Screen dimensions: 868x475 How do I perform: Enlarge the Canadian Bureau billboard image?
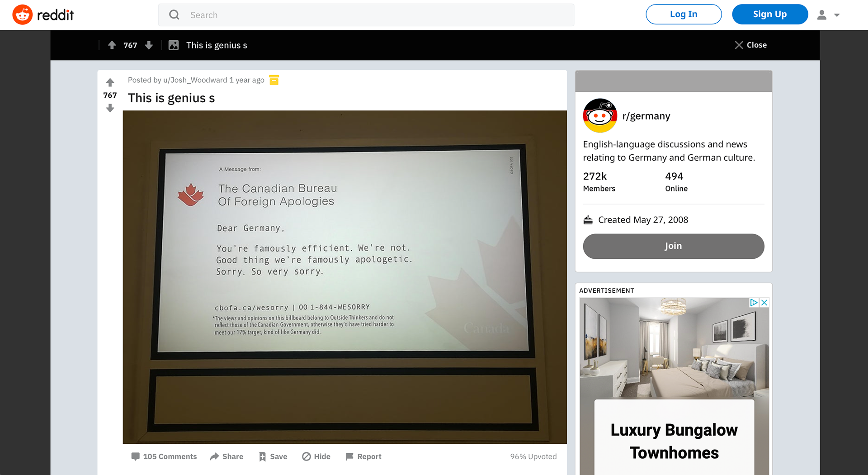click(345, 277)
